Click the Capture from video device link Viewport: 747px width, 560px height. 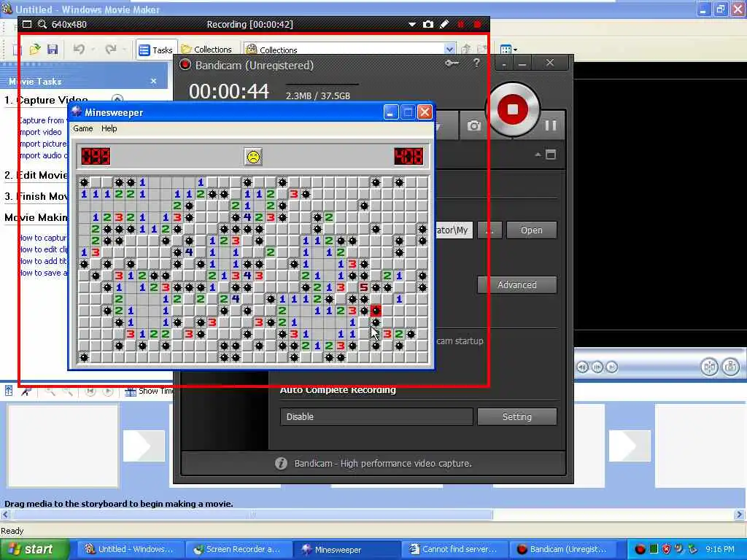click(x=42, y=120)
